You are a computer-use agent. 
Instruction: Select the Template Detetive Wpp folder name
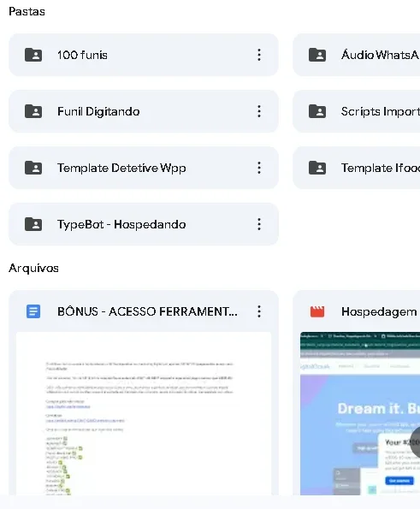click(121, 169)
